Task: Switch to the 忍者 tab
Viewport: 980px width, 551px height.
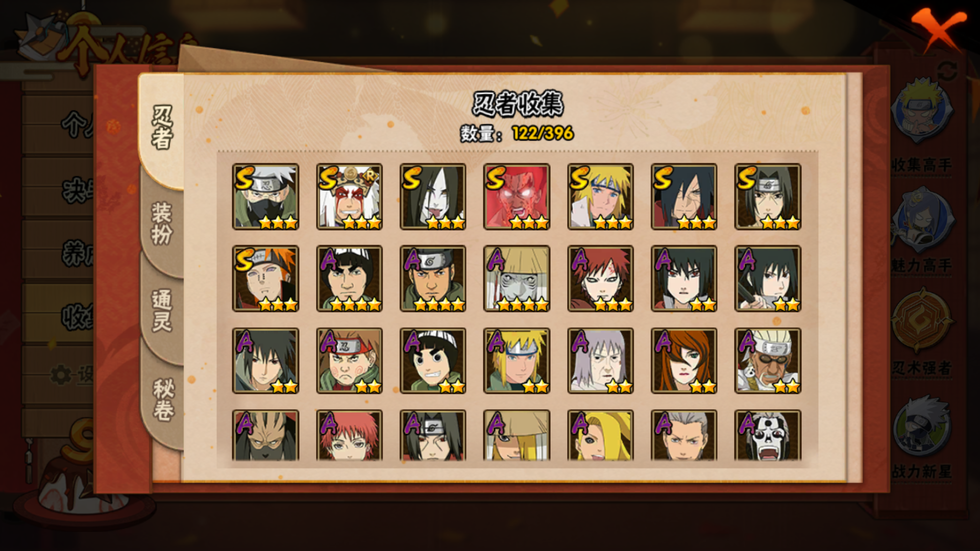Action: click(162, 128)
